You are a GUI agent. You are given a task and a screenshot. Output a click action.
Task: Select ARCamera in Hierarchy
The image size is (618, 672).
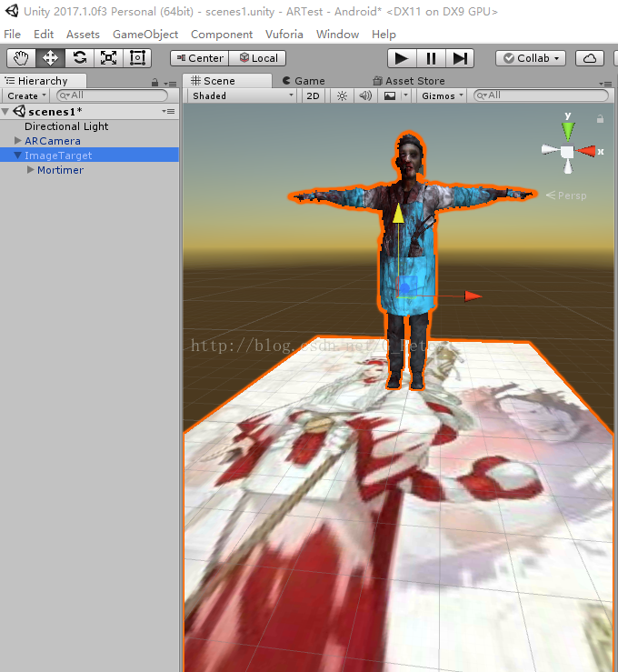click(x=52, y=141)
